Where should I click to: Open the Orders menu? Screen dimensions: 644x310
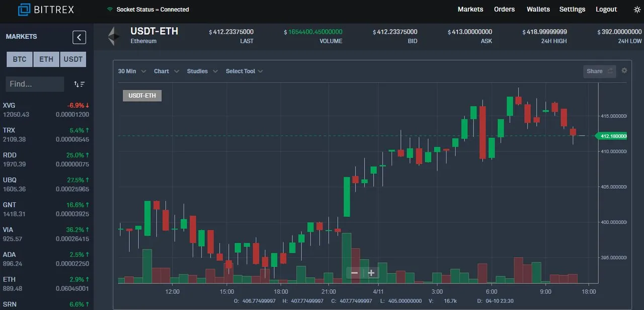click(504, 9)
